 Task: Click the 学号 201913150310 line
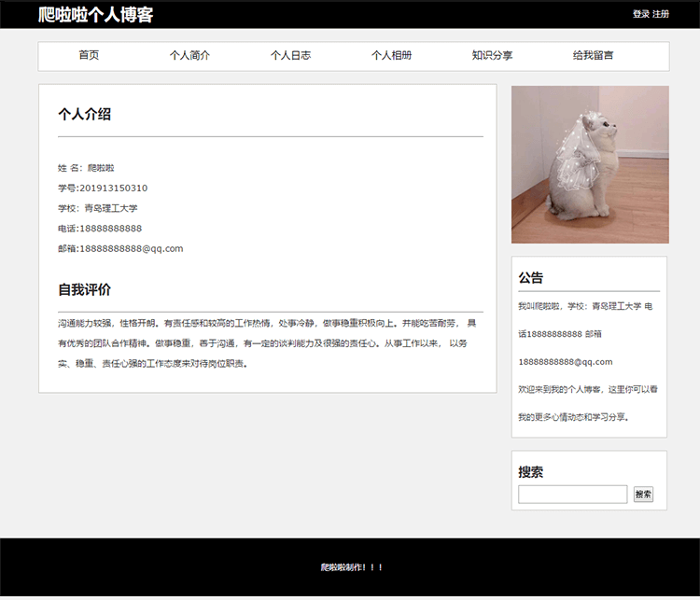coord(103,188)
